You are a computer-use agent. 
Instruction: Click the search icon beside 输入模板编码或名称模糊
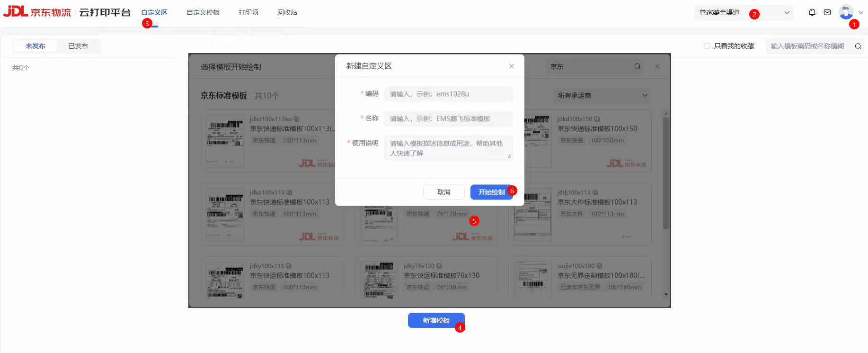pos(858,46)
